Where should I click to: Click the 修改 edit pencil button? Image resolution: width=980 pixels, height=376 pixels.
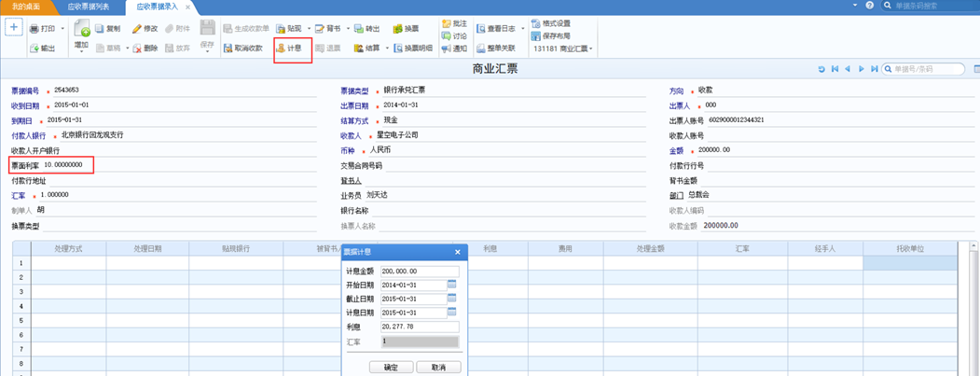tap(145, 29)
